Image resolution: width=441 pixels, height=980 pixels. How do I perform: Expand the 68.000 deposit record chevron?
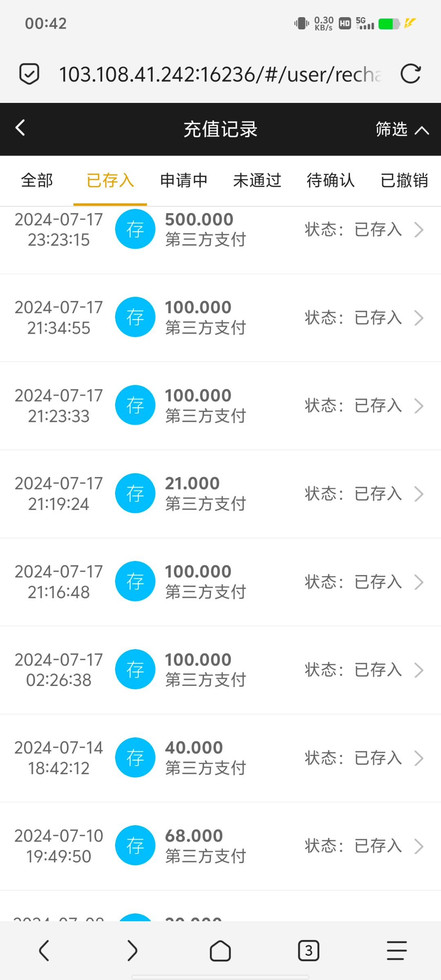[419, 846]
